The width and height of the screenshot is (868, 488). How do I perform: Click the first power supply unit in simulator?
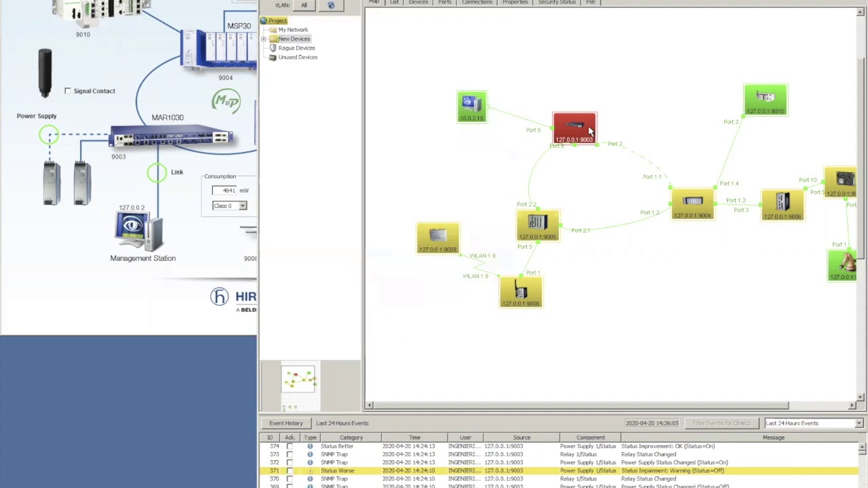pyautogui.click(x=52, y=182)
